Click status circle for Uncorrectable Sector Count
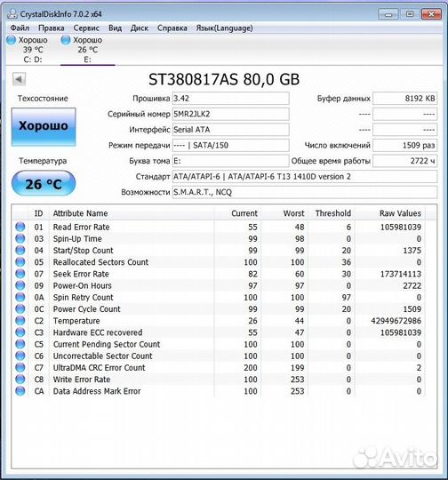This screenshot has width=448, height=480. (x=20, y=356)
